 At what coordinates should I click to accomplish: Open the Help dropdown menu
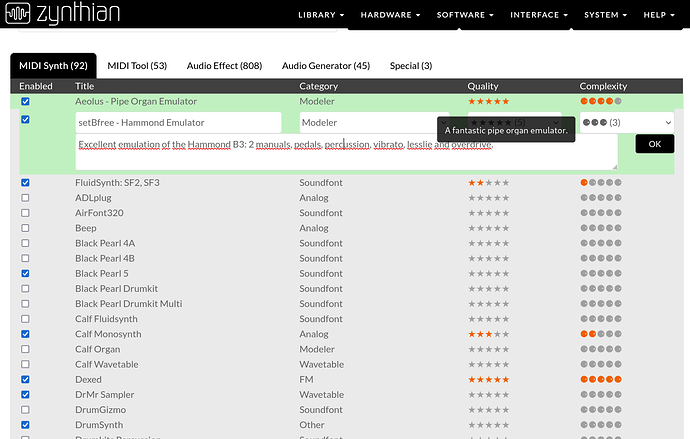tap(659, 15)
